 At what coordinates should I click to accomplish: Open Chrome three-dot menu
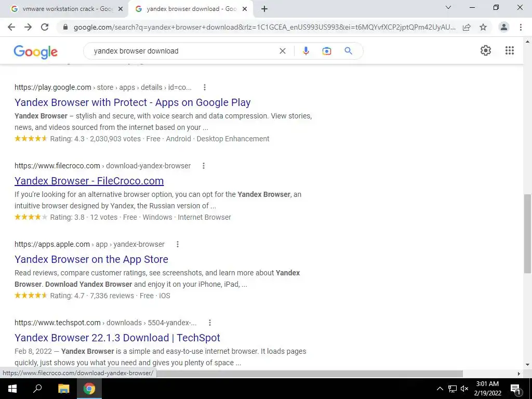coord(521,27)
